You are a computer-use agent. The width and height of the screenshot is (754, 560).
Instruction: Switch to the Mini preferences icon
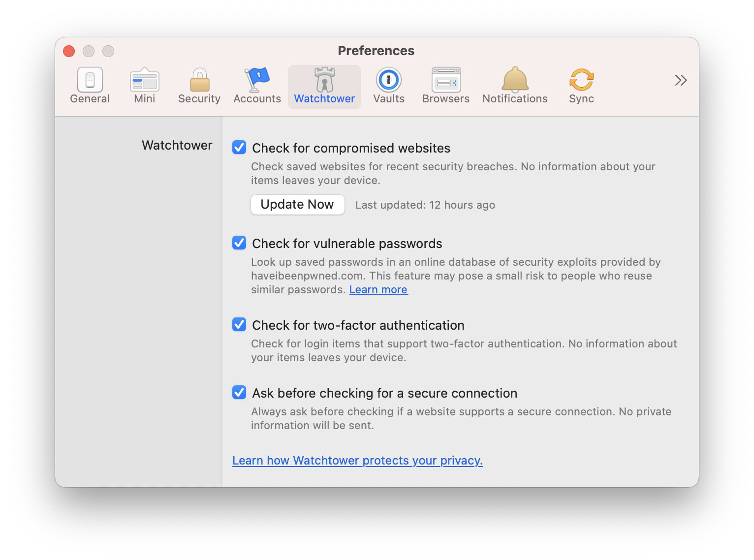[144, 86]
